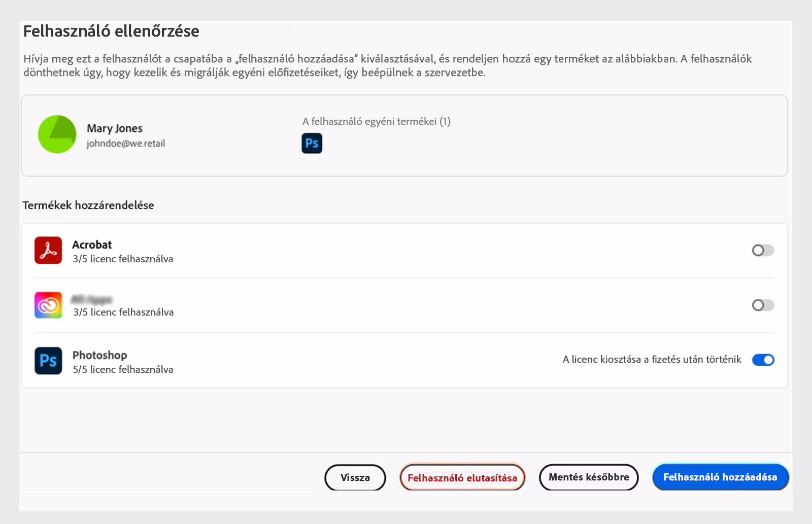Click the Mary Jones name text

pos(115,128)
